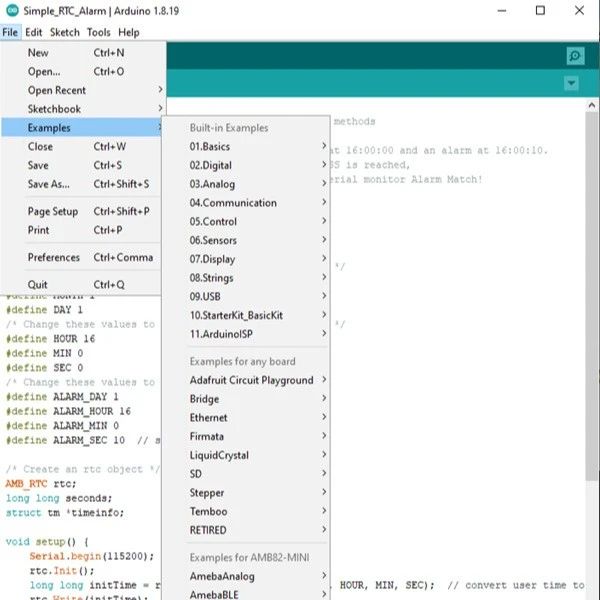Image resolution: width=600 pixels, height=600 pixels.
Task: Open the LiquidCrystal examples submenu
Action: [246, 455]
